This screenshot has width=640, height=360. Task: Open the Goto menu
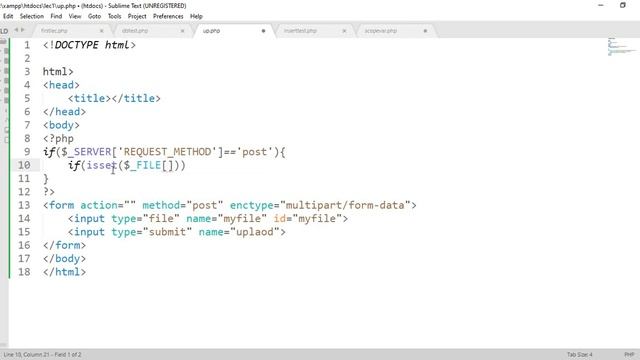(94, 16)
